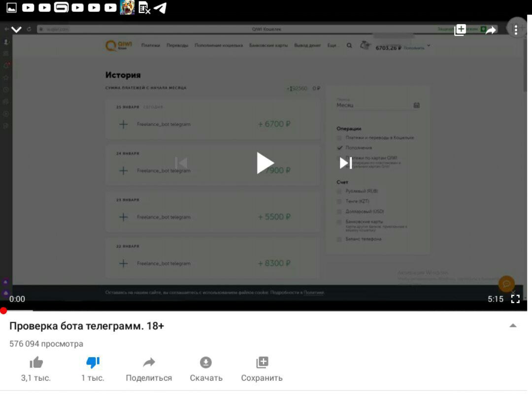Click the 6703,26 ₽ balance amount
The height and width of the screenshot is (394, 532).
(x=388, y=48)
